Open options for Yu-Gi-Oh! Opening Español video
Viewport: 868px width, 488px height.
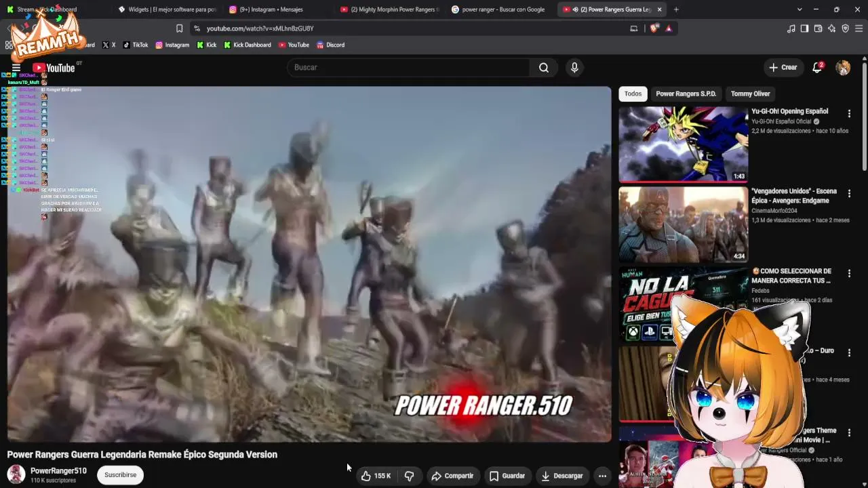[849, 114]
